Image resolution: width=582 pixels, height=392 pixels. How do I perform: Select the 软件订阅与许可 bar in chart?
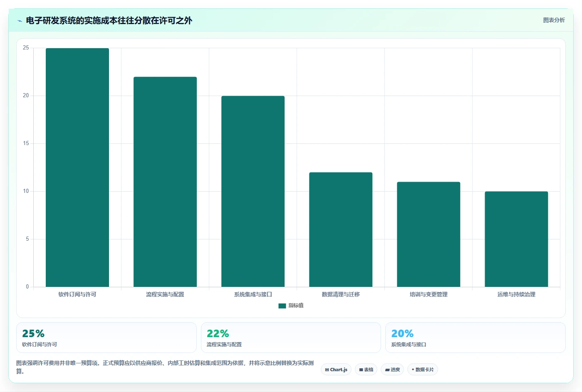coord(77,168)
